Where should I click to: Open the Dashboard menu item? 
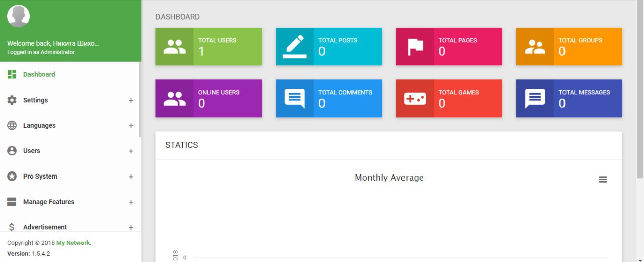coord(70,74)
